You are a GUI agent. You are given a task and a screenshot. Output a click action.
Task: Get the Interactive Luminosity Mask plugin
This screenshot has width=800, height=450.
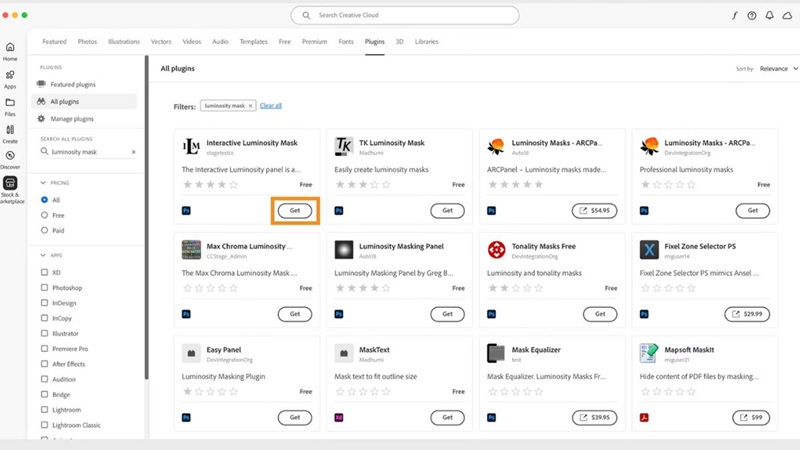(295, 211)
